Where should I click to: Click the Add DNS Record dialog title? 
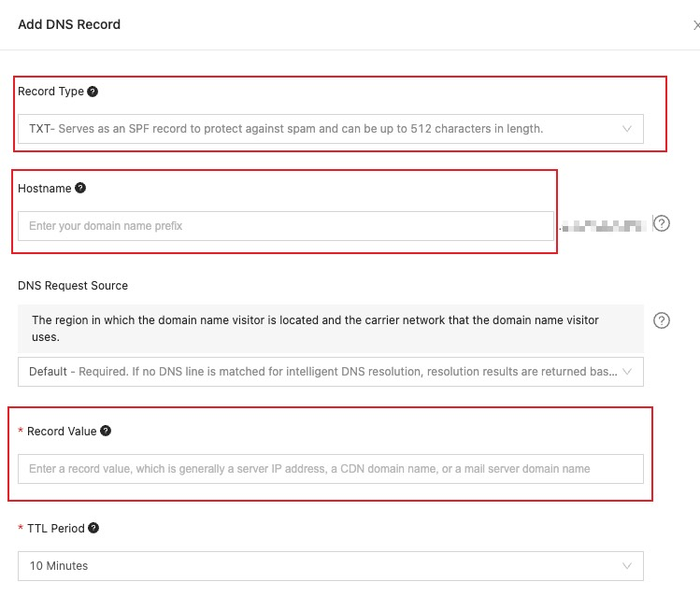(x=69, y=24)
